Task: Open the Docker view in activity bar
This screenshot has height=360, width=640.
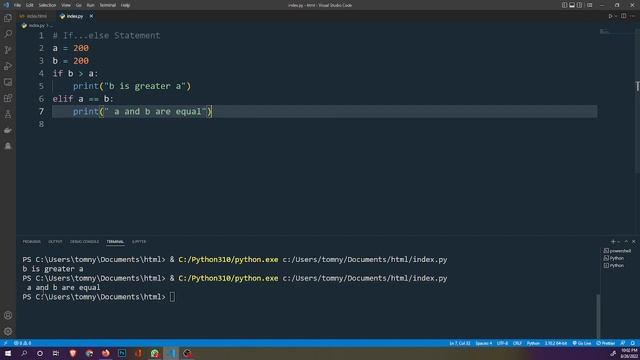Action: (8, 130)
